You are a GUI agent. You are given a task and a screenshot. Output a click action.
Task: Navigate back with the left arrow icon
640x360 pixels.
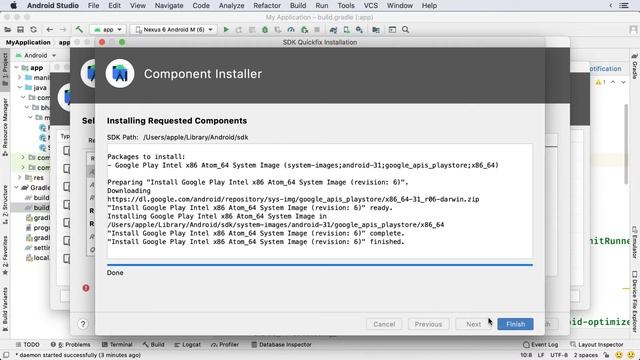50,29
